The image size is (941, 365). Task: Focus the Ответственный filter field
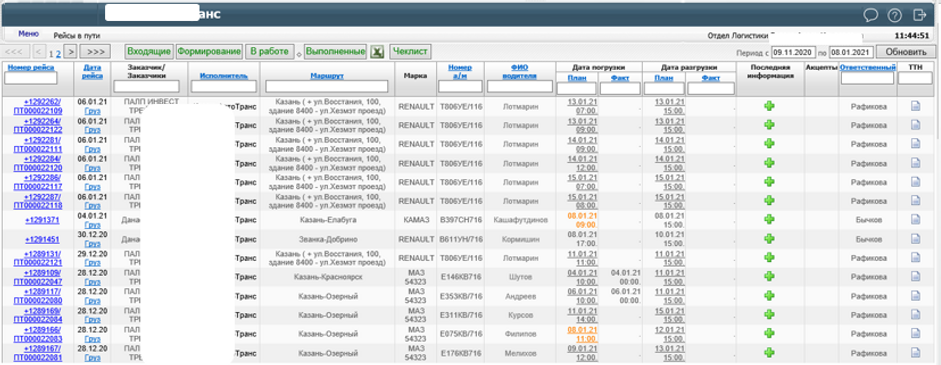point(868,79)
